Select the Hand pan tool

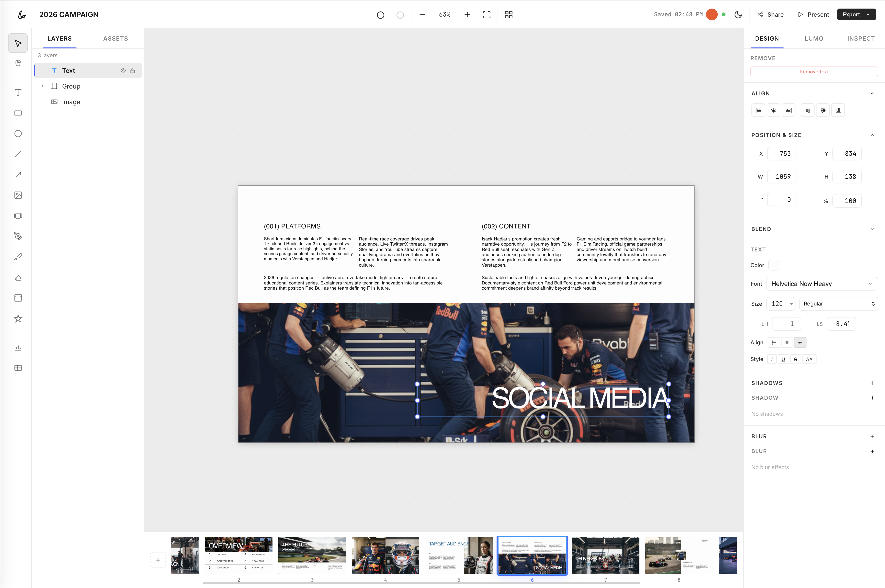pos(18,63)
